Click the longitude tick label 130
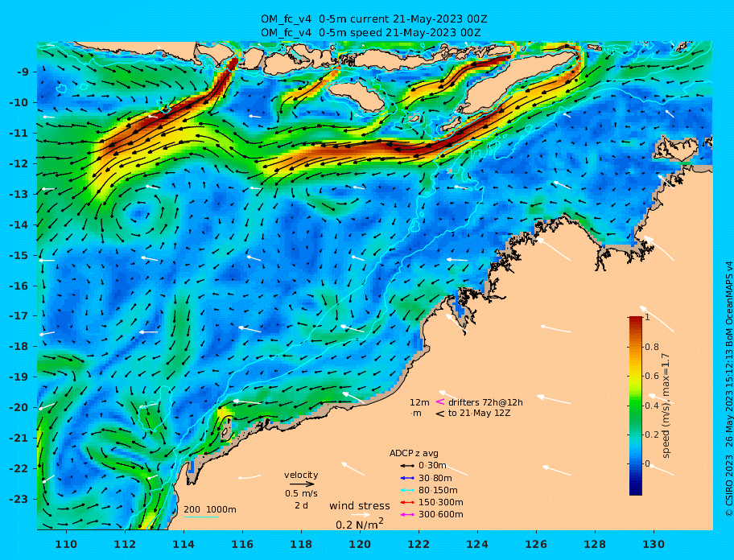Image resolution: width=734 pixels, height=560 pixels. pos(654,545)
